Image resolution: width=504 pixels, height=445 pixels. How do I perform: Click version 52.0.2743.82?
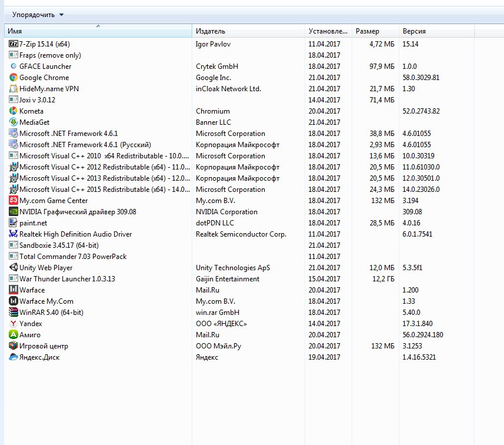[421, 111]
